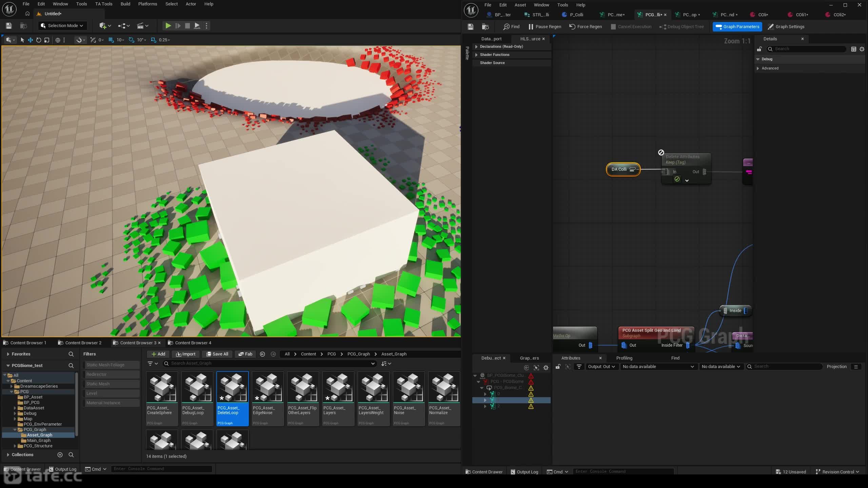
Task: Open the Output: Out dropdown
Action: (x=601, y=367)
